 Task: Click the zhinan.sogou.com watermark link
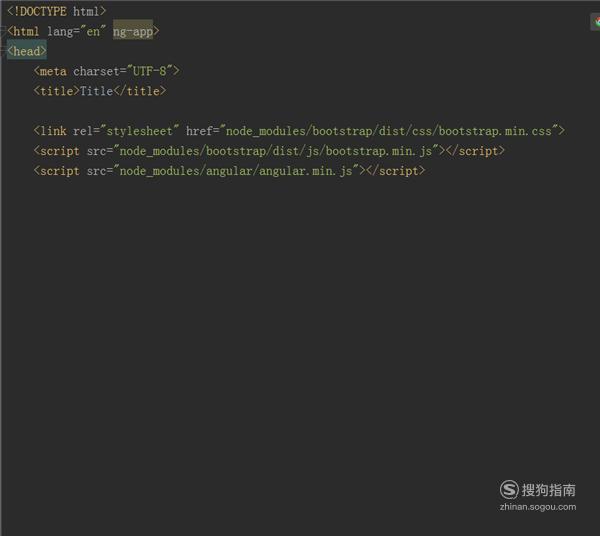click(x=538, y=507)
